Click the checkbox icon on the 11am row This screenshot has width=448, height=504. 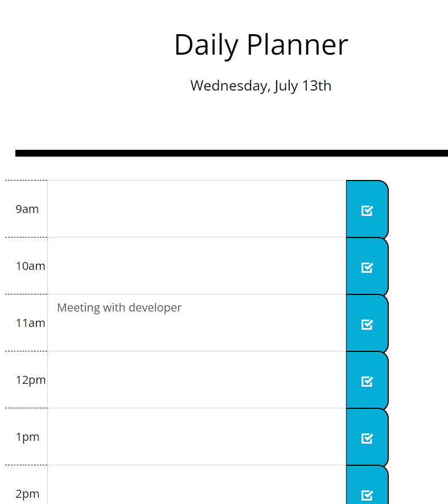tap(367, 323)
